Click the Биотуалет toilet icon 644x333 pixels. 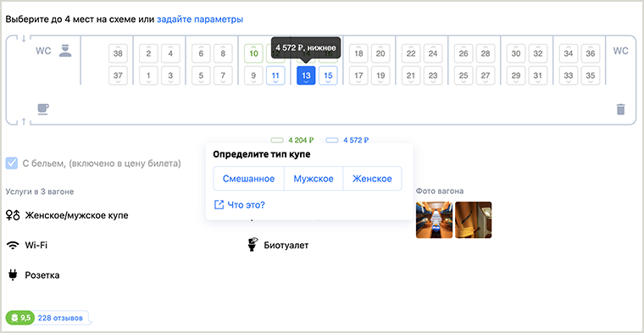click(253, 245)
